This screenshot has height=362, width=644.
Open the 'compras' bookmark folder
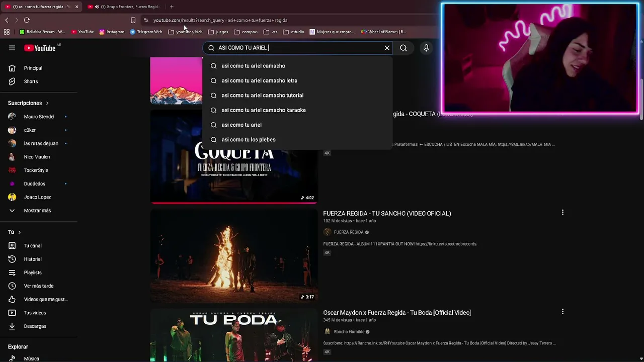tap(246, 32)
